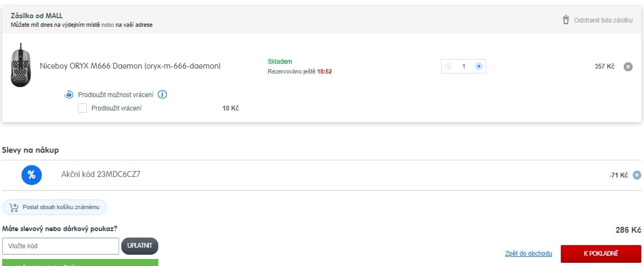Viewport: 644px width, 266px height.
Task: Click the partially visible green button
Action: (80, 262)
